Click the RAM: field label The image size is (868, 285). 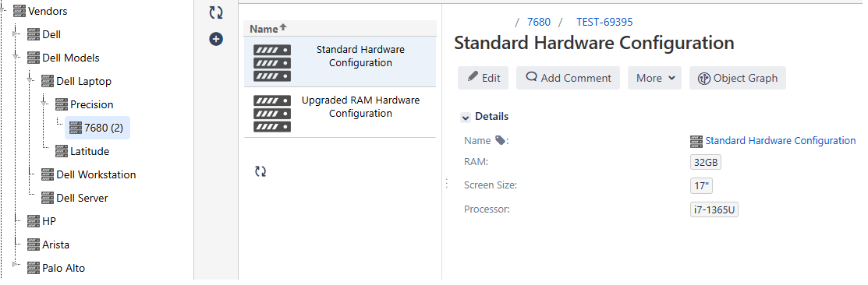tap(476, 162)
